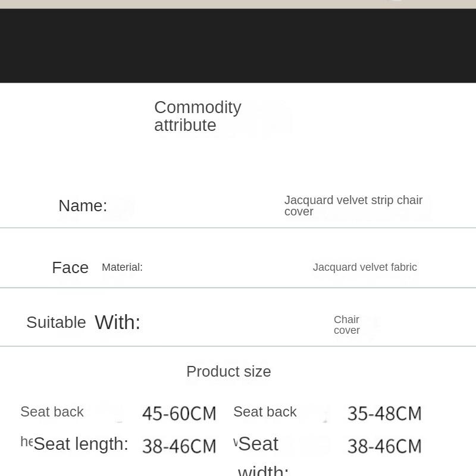The width and height of the screenshot is (476, 476).
Task: Click the Jacquard velvet strip chair cover text
Action: pyautogui.click(x=353, y=206)
